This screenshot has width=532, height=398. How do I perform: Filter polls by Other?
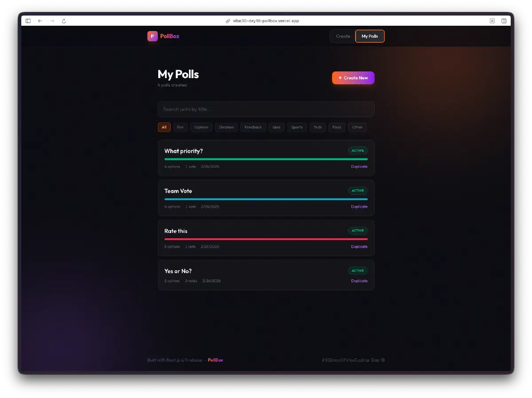pyautogui.click(x=357, y=127)
